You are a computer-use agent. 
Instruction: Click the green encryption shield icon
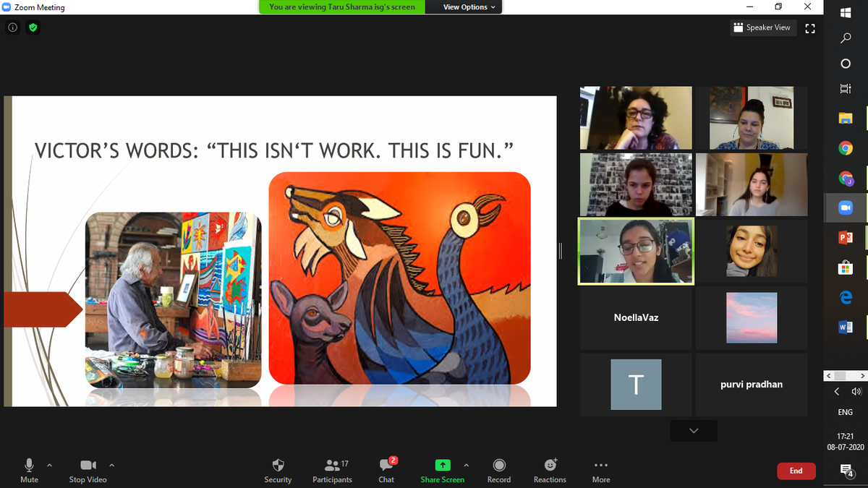coord(33,27)
